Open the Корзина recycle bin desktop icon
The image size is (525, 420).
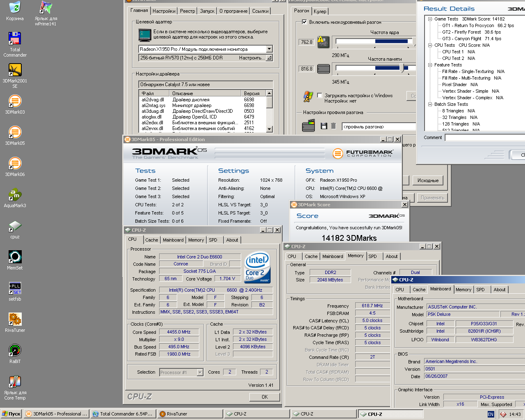[x=15, y=7]
